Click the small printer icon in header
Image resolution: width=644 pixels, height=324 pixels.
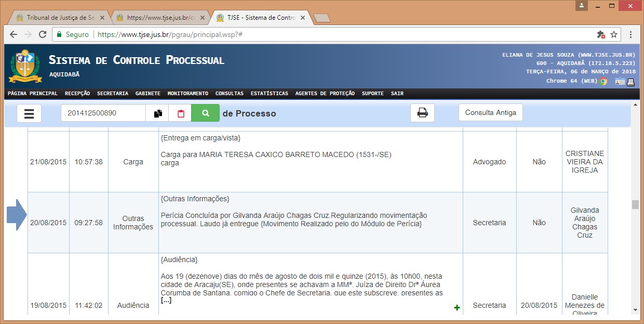point(630,81)
